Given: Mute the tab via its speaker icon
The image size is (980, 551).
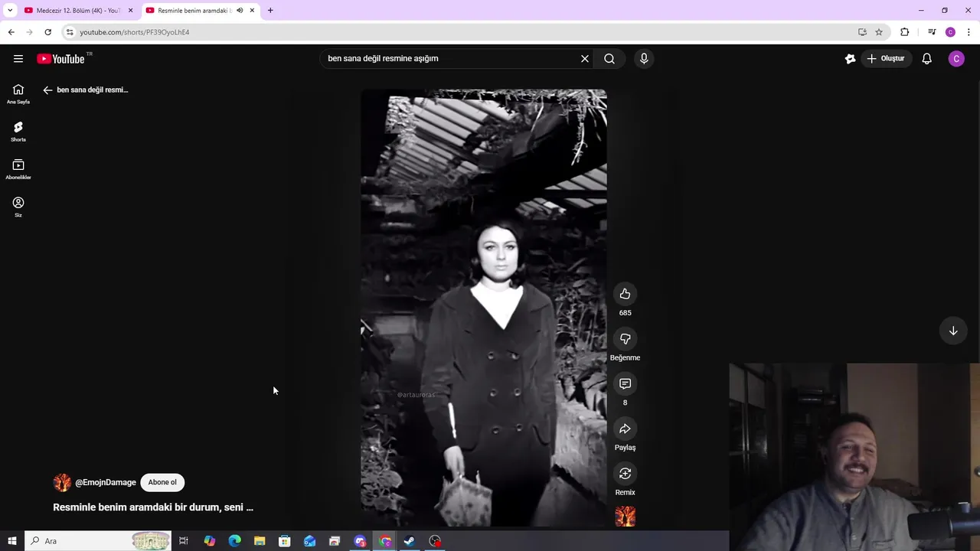Looking at the screenshot, I should point(240,11).
